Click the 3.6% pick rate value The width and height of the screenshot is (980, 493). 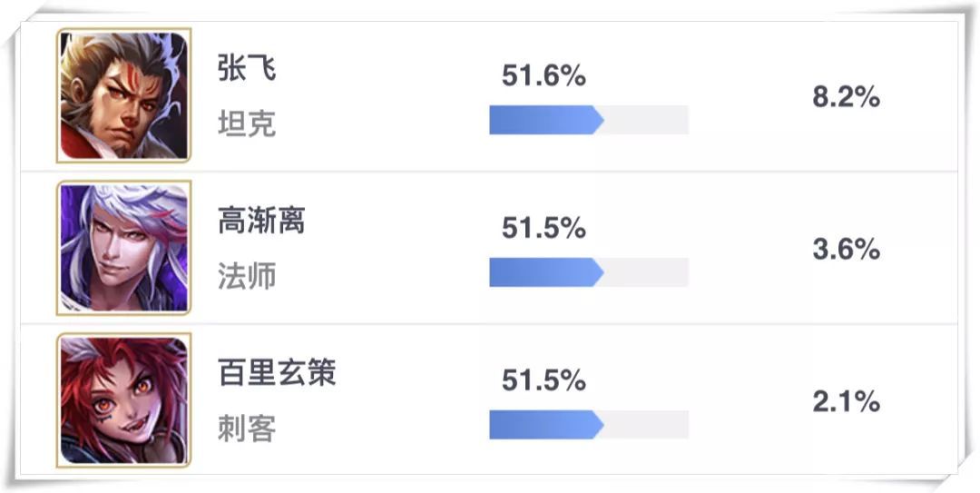click(847, 250)
